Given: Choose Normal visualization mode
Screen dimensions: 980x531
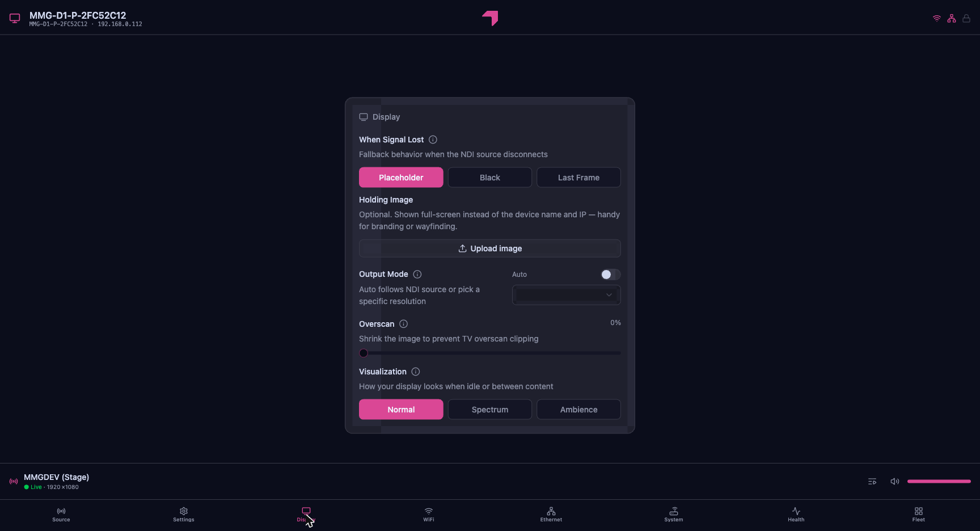Looking at the screenshot, I should (x=401, y=410).
